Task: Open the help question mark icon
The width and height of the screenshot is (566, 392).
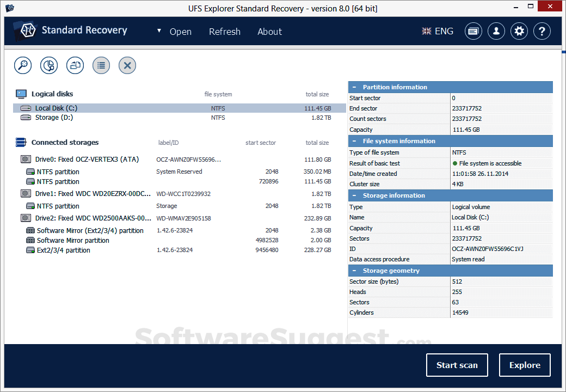Action: tap(542, 32)
